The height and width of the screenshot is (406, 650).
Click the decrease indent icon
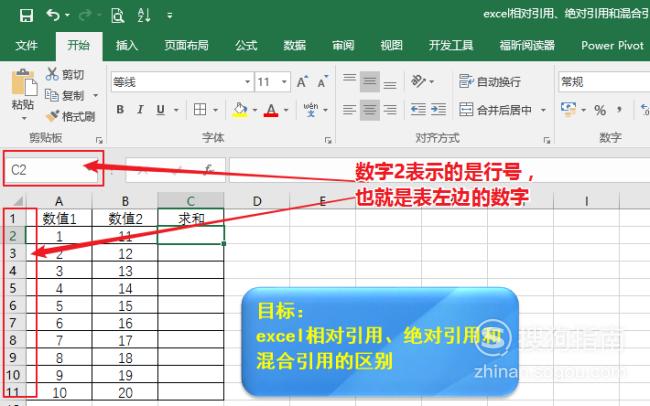tap(418, 110)
